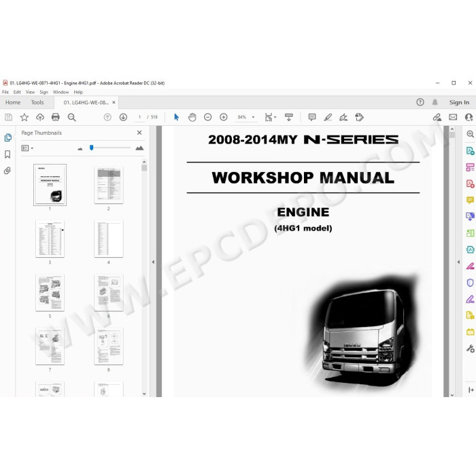Enlarge thumbnail size large mountains icon

tap(139, 148)
